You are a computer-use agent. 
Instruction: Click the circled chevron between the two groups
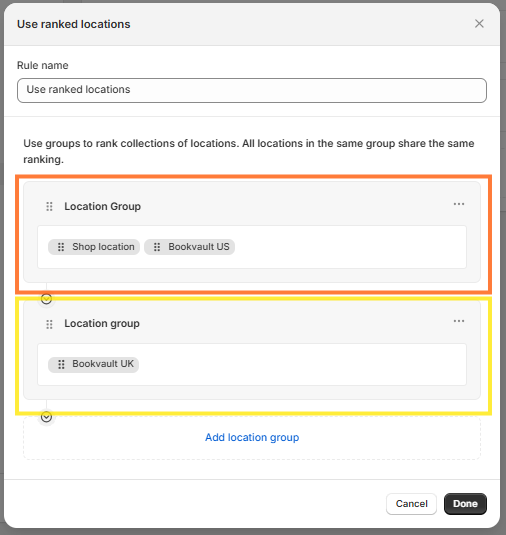tap(46, 299)
